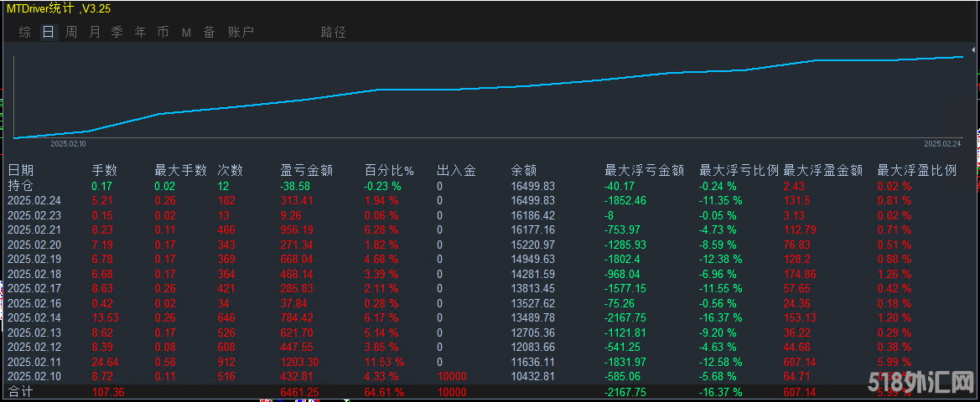980x402 pixels.
Task: Switch to the 综 summary tab
Action: point(25,33)
